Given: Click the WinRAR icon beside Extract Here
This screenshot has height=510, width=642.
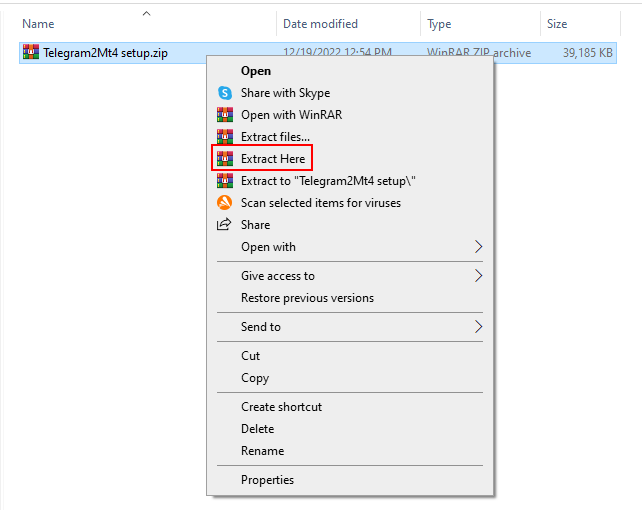Looking at the screenshot, I should click(224, 159).
